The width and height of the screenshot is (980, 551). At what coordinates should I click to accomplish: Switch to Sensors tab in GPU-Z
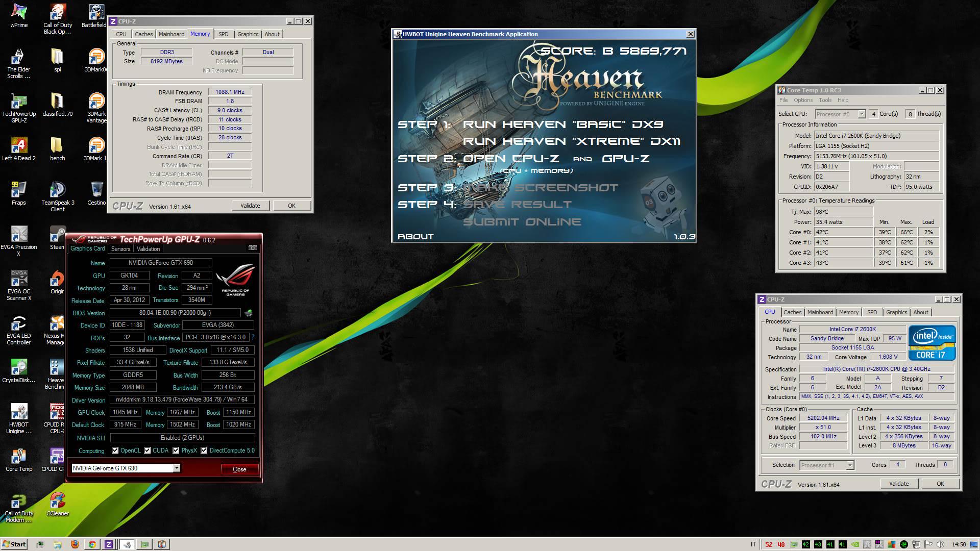pos(121,249)
